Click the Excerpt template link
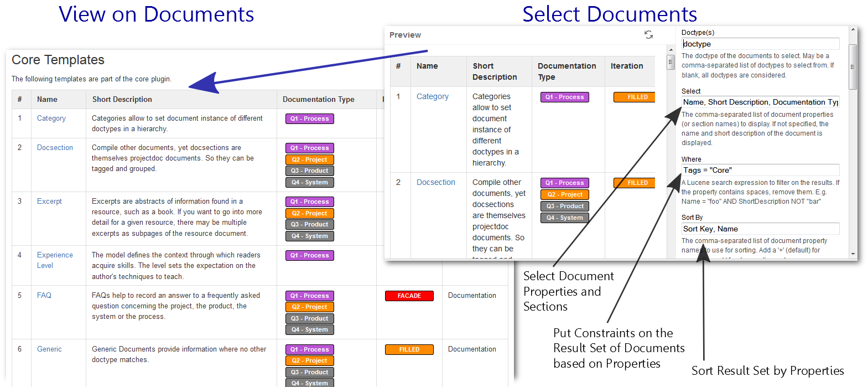Viewport: 868px width, 387px height. coord(49,202)
